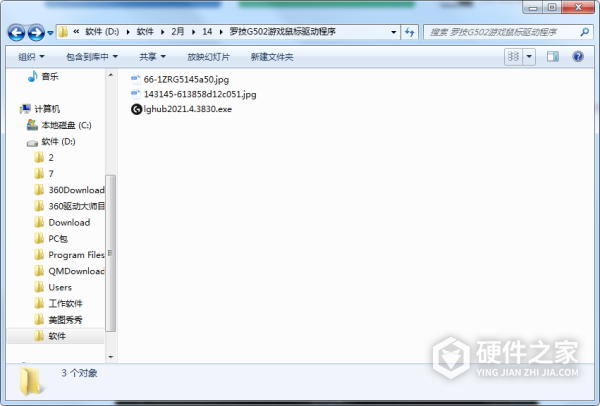Minimize the Explorer window
The width and height of the screenshot is (600, 406).
pyautogui.click(x=533, y=8)
